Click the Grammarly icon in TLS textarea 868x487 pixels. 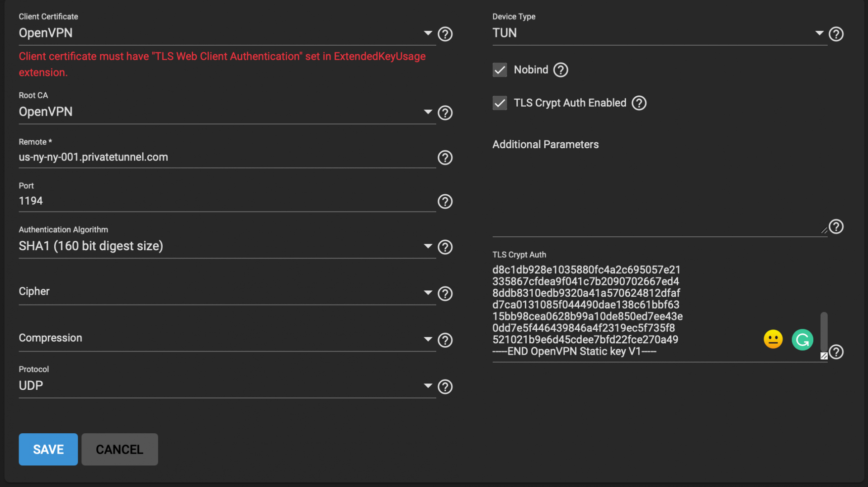(x=802, y=340)
